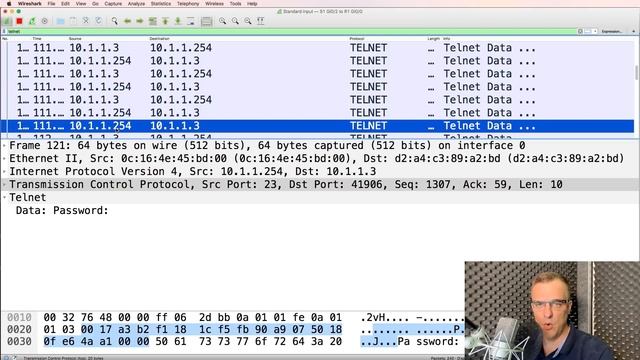The image size is (640, 360).
Task: Close this capture file with the X icon
Action: point(86,21)
